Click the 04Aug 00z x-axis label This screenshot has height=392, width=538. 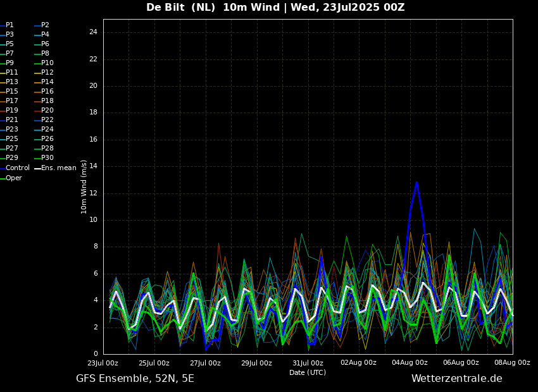pyautogui.click(x=410, y=363)
